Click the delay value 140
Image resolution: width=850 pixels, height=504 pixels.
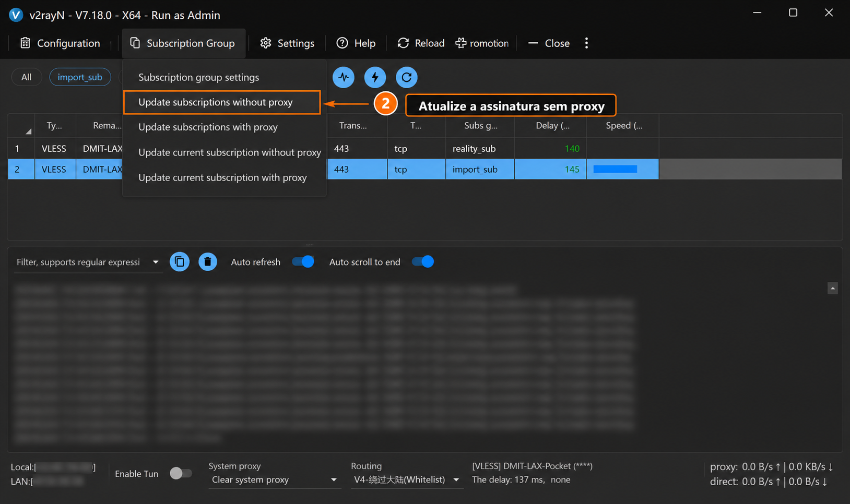click(x=572, y=149)
